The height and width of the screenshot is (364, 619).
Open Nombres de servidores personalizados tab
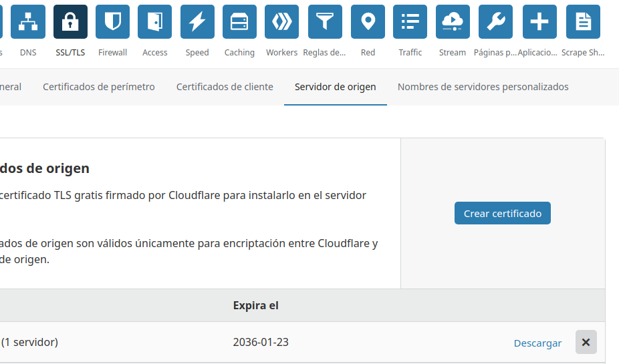[x=483, y=87]
